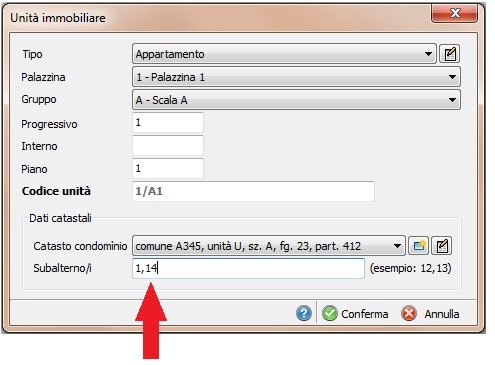The height and width of the screenshot is (365, 495).
Task: Cancel with the Annulla button
Action: point(430,314)
